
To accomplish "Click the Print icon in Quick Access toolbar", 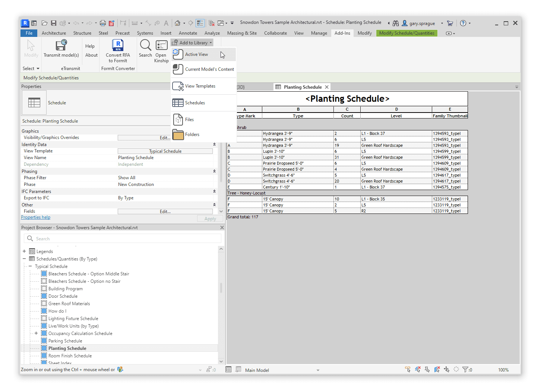I will point(103,23).
